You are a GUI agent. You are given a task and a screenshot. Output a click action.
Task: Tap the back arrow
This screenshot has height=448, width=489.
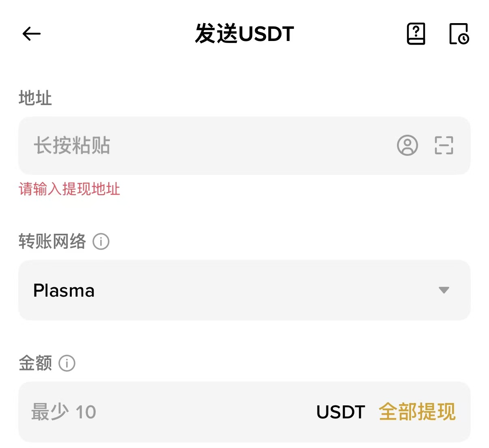click(x=32, y=34)
